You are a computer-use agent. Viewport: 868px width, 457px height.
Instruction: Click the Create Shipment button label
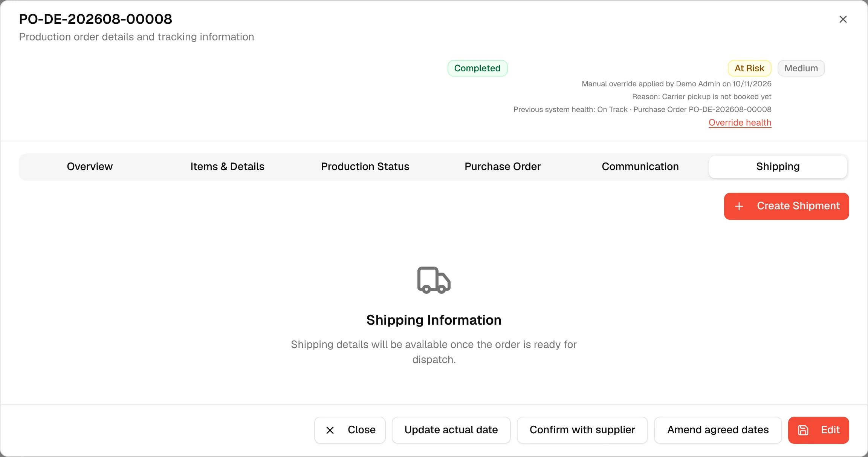[x=798, y=206]
